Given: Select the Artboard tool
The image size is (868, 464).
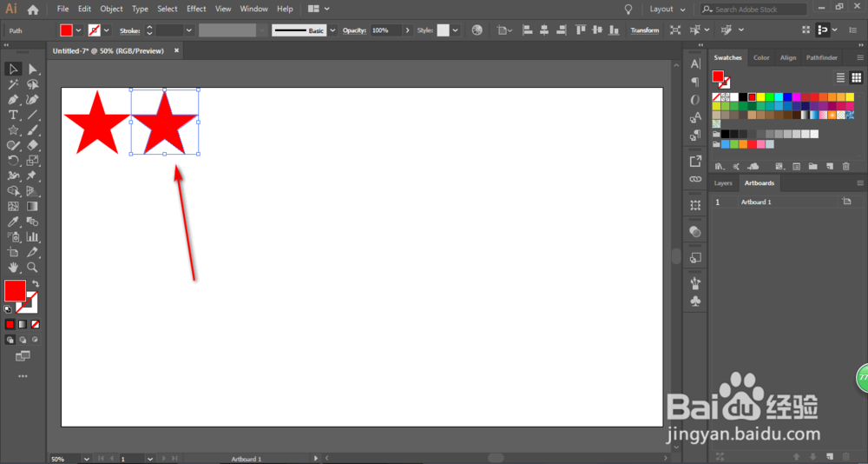Looking at the screenshot, I should [x=13, y=252].
